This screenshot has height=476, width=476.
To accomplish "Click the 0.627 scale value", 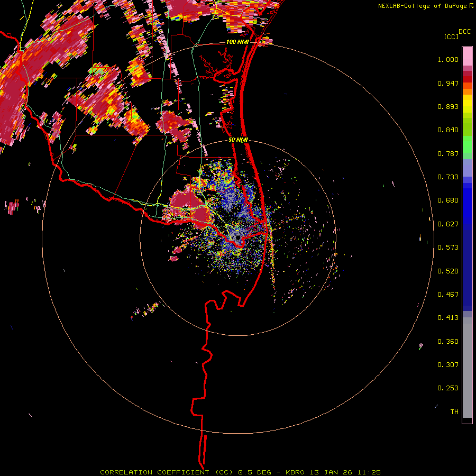I will coord(448,224).
